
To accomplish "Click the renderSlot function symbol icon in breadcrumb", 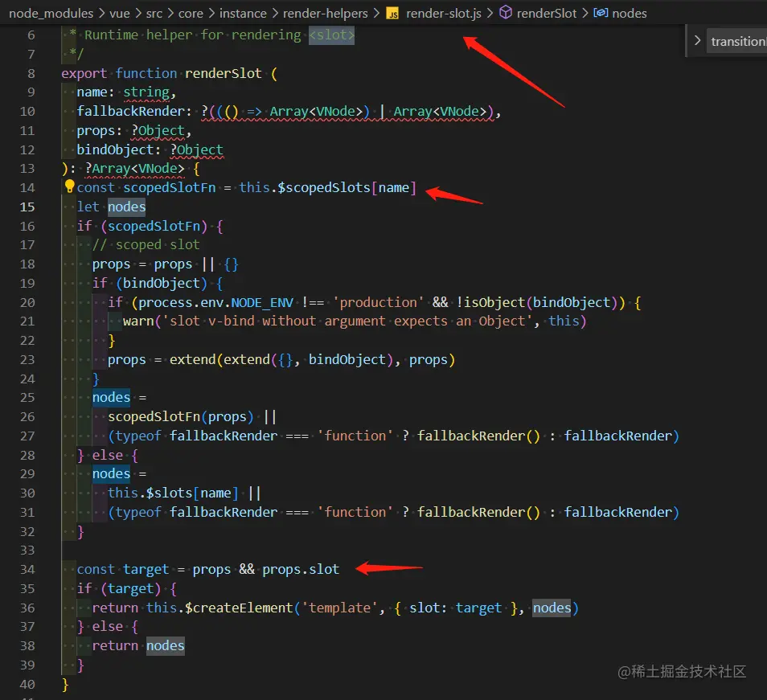I will (505, 13).
